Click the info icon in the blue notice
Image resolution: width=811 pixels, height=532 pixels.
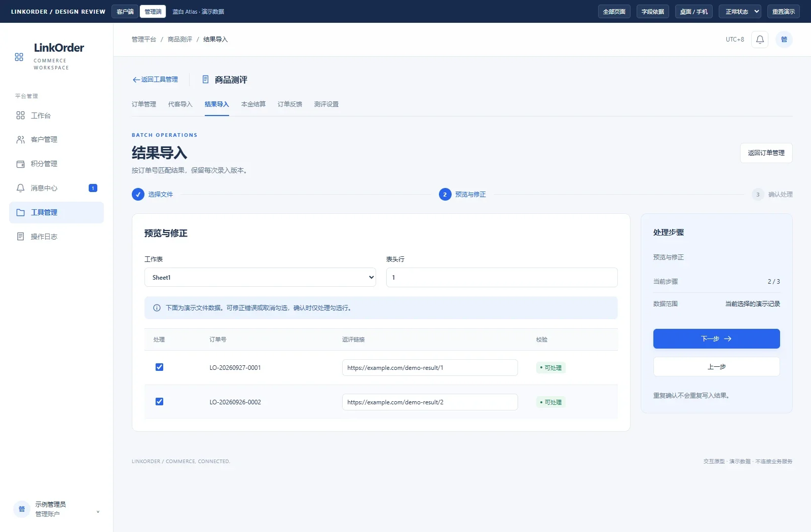(157, 308)
